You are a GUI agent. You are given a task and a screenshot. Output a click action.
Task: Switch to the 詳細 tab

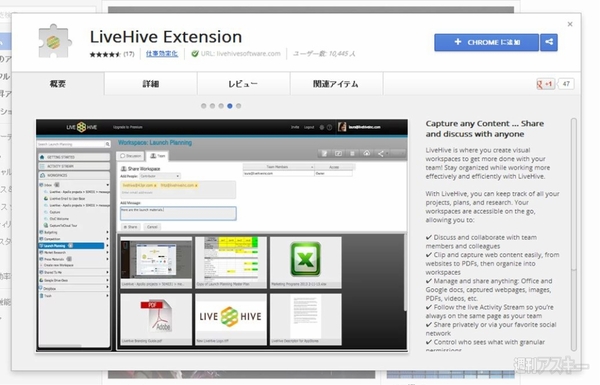150,83
